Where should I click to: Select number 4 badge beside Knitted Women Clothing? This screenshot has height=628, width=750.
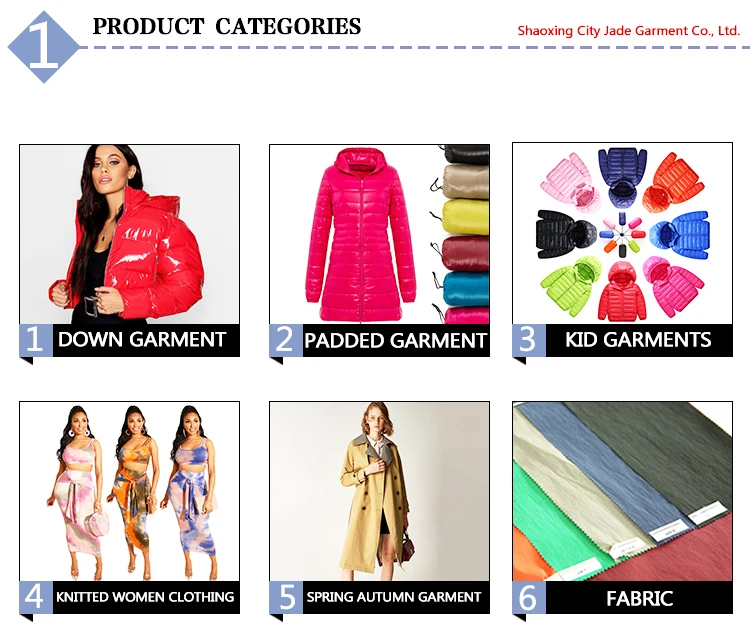click(x=36, y=597)
